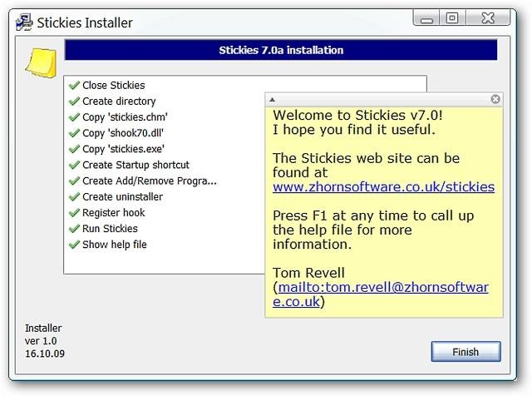Click the checkmark next to Create directory

pyautogui.click(x=74, y=101)
